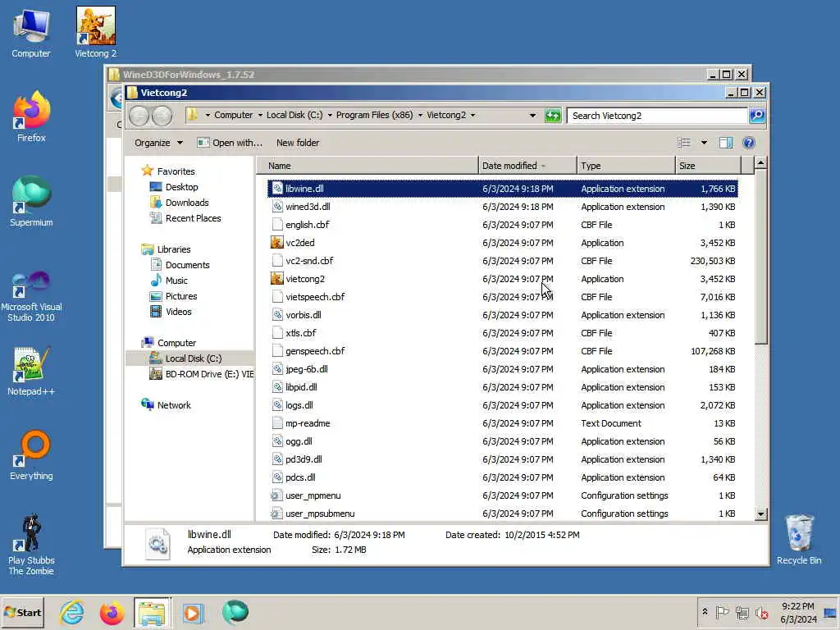Open the Vietcong 2 desktop shortcut
Screen dimensions: 840x630
pyautogui.click(x=95, y=32)
